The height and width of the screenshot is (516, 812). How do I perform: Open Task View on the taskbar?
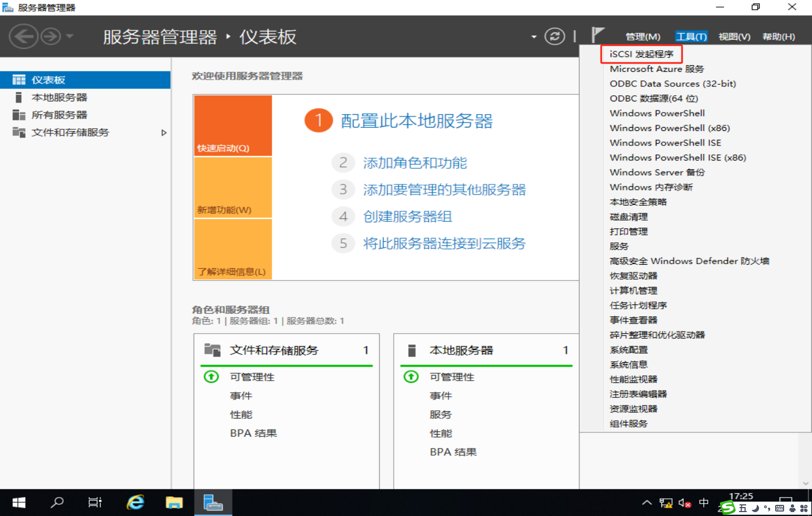(x=95, y=503)
